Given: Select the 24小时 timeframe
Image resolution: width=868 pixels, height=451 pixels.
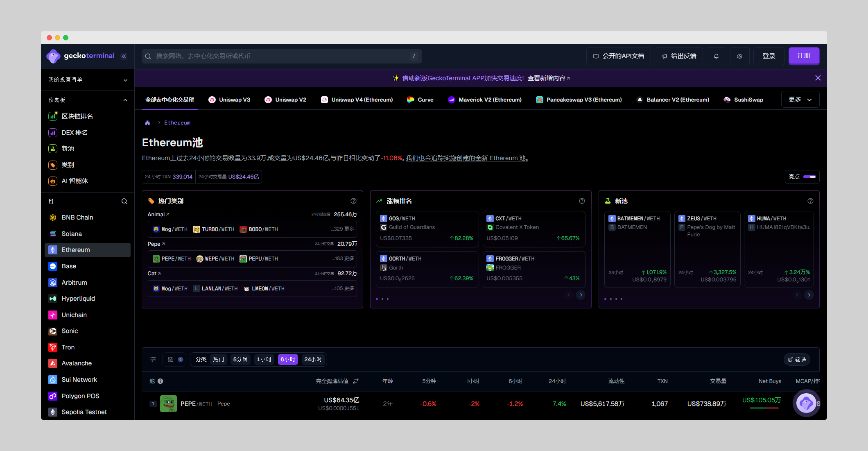Looking at the screenshot, I should click(313, 359).
